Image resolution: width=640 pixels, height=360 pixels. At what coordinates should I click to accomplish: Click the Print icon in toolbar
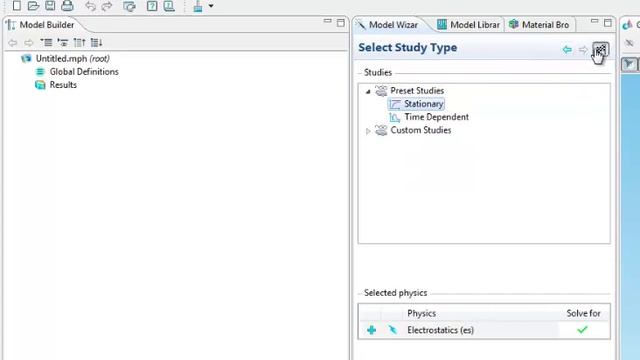coord(67,5)
